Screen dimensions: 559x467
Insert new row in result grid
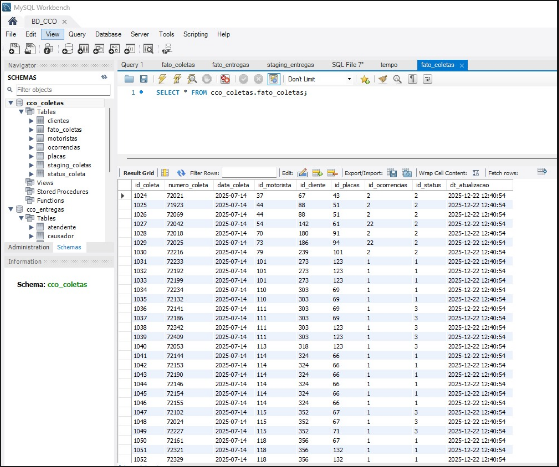pyautogui.click(x=317, y=173)
